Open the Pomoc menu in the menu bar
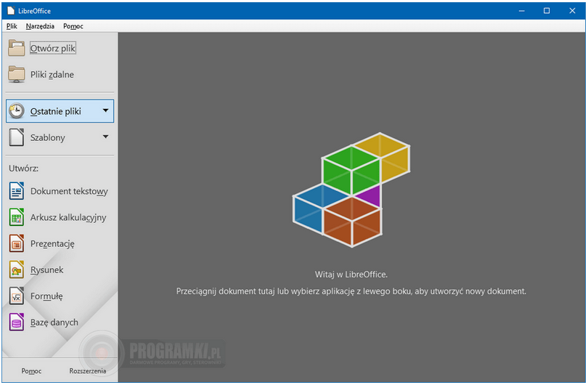 coord(73,26)
